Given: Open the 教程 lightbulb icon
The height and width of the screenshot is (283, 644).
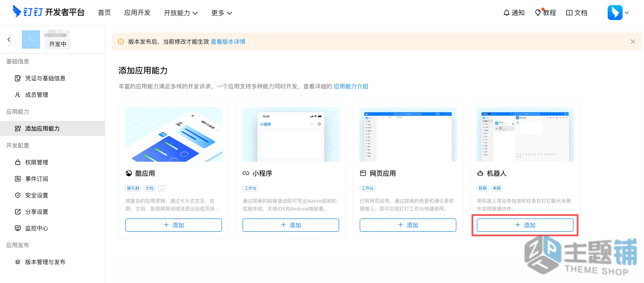Looking at the screenshot, I should (x=538, y=13).
